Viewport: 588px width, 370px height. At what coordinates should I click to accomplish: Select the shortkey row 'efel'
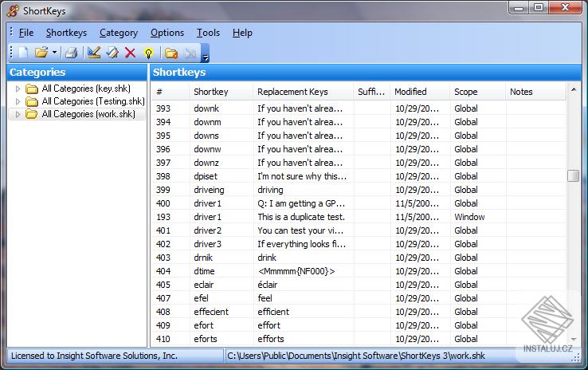[x=359, y=298]
